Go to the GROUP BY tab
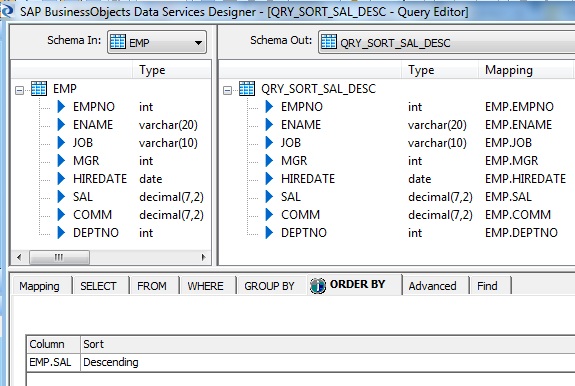Screen dimensions: 575x386 coord(270,286)
